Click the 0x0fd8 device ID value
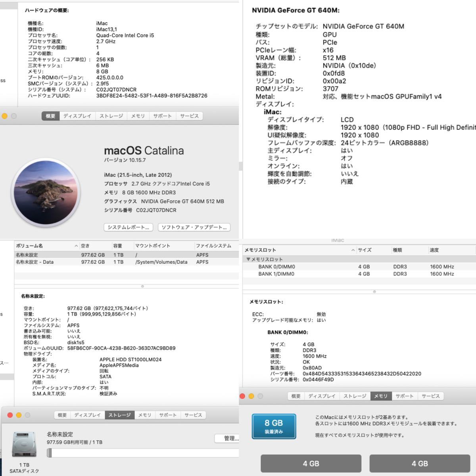Image resolution: width=476 pixels, height=476 pixels. [x=334, y=73]
